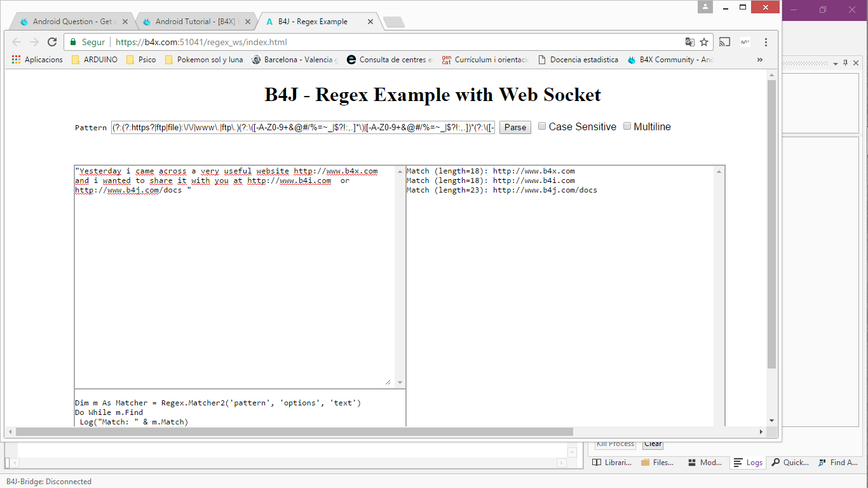Click the Clear button in IDE logs
The width and height of the screenshot is (868, 488).
[x=653, y=444]
